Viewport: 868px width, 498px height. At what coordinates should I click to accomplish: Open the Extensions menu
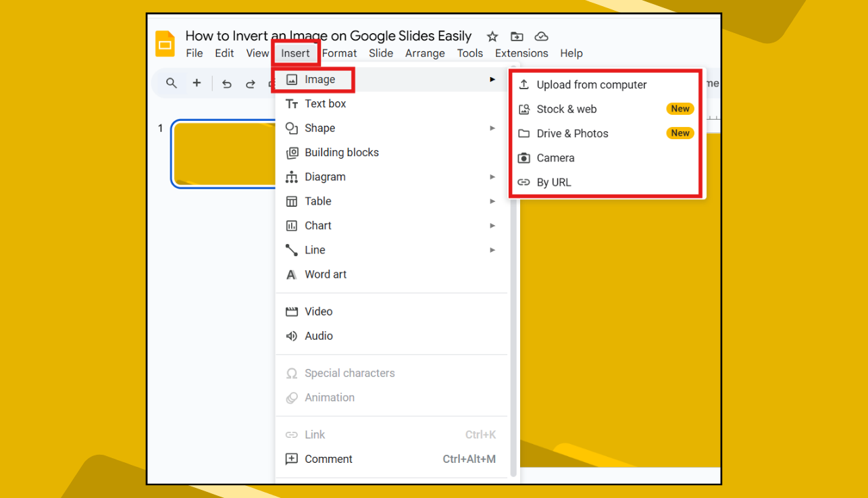click(521, 53)
